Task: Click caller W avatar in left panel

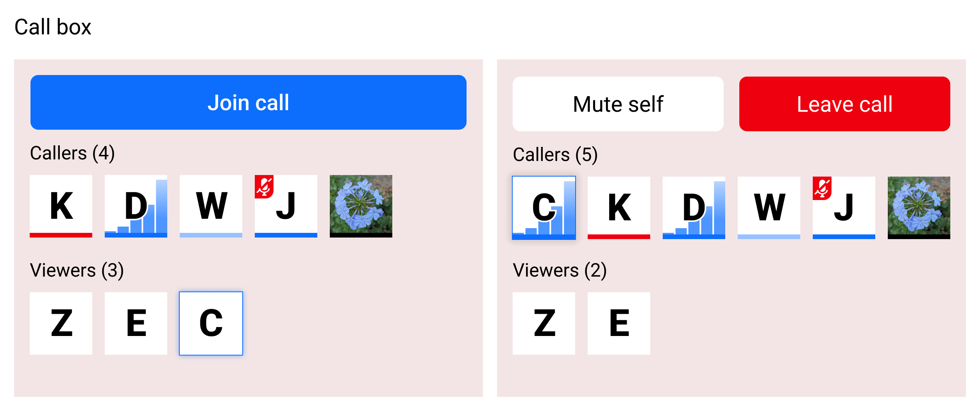Action: [x=211, y=206]
